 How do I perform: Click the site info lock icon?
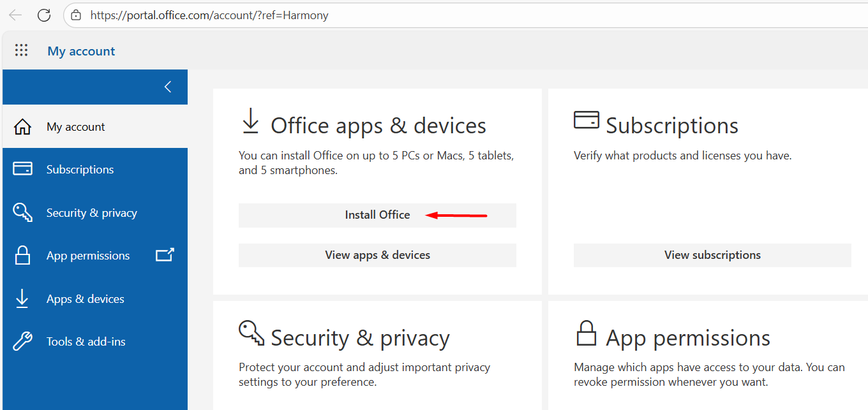click(x=76, y=15)
